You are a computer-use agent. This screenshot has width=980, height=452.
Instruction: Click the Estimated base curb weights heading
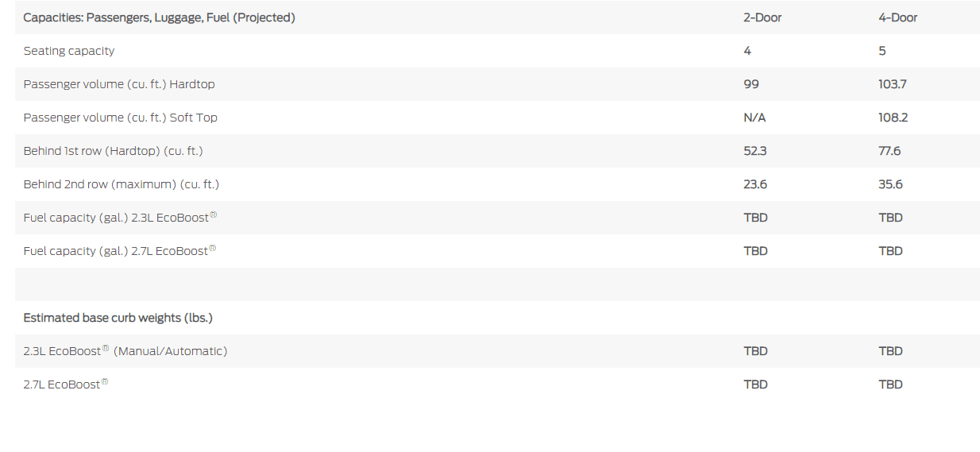118,318
